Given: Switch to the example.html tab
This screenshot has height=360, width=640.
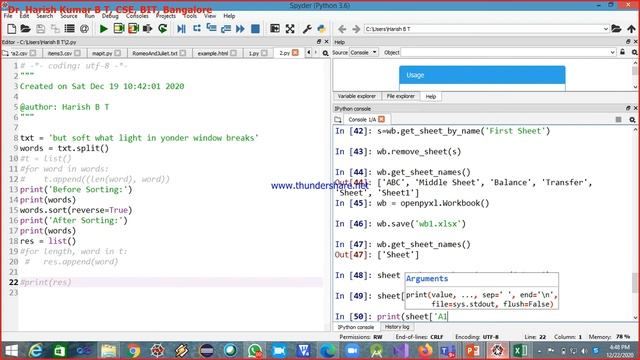Looking at the screenshot, I should pos(213,53).
